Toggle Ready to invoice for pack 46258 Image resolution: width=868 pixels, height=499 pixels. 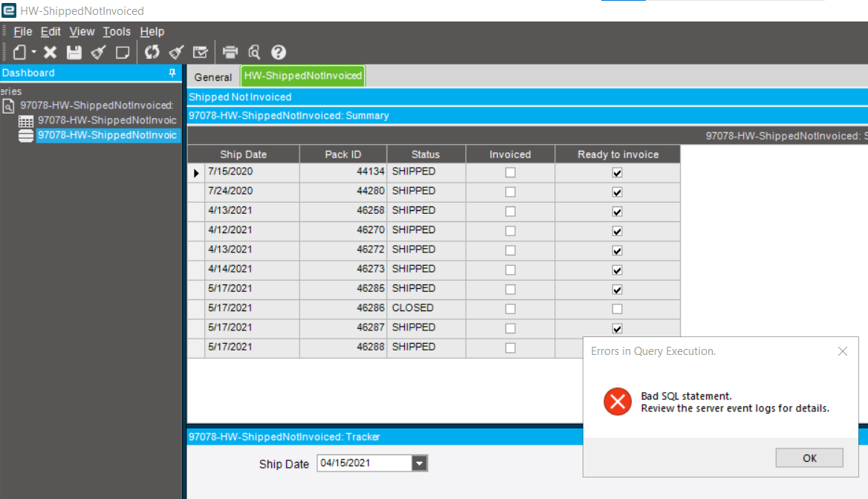(x=618, y=212)
